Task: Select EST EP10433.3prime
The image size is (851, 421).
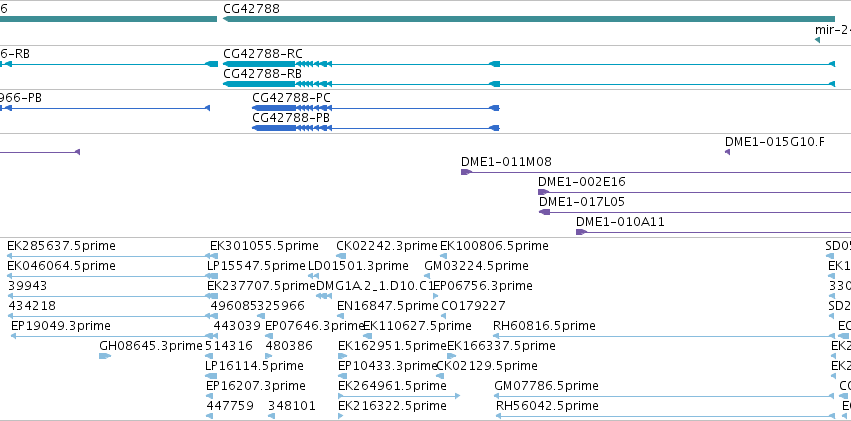Action: [x=388, y=366]
